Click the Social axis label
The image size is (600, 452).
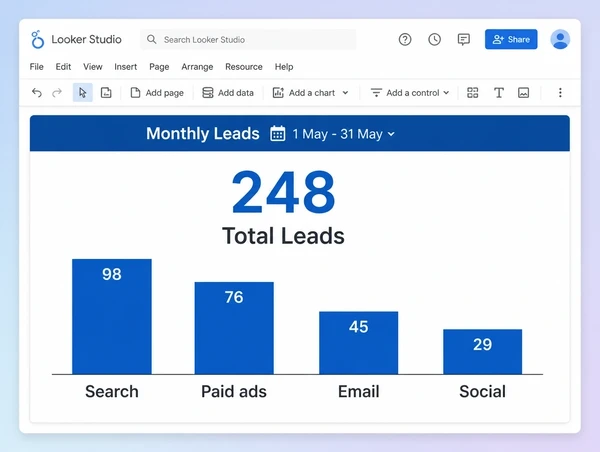pos(483,392)
